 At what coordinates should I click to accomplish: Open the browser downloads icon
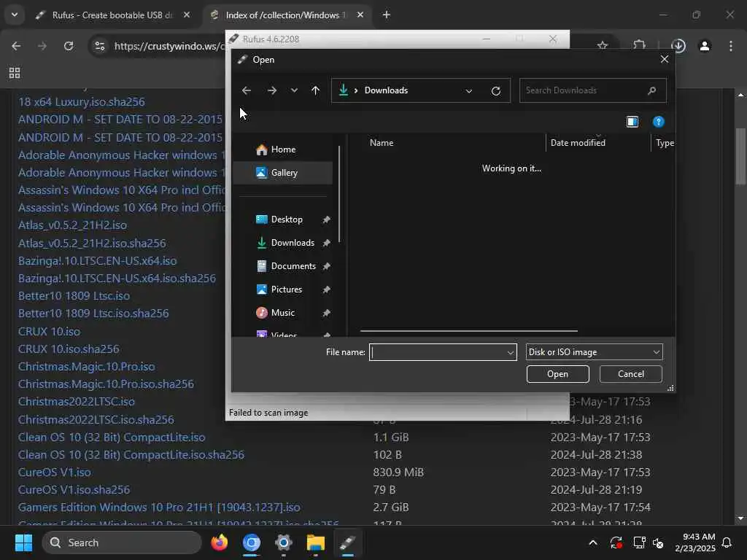(x=678, y=46)
